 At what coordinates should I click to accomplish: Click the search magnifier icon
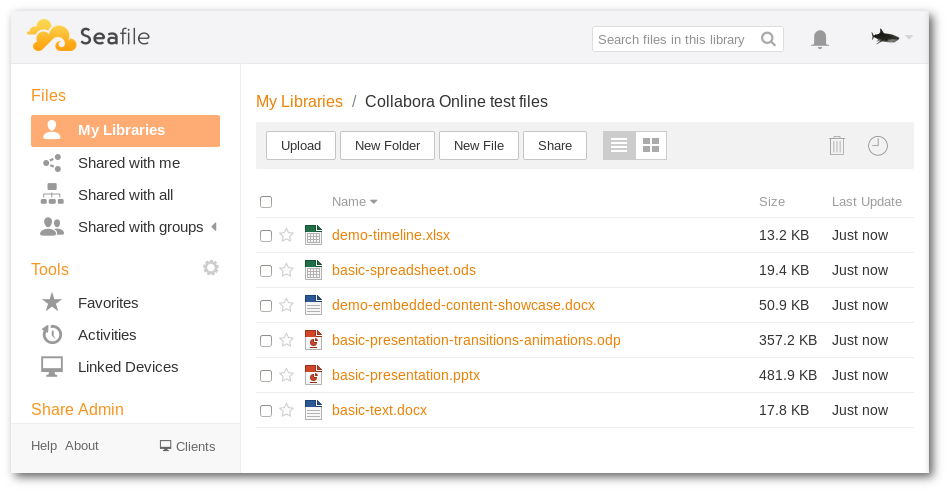click(768, 39)
